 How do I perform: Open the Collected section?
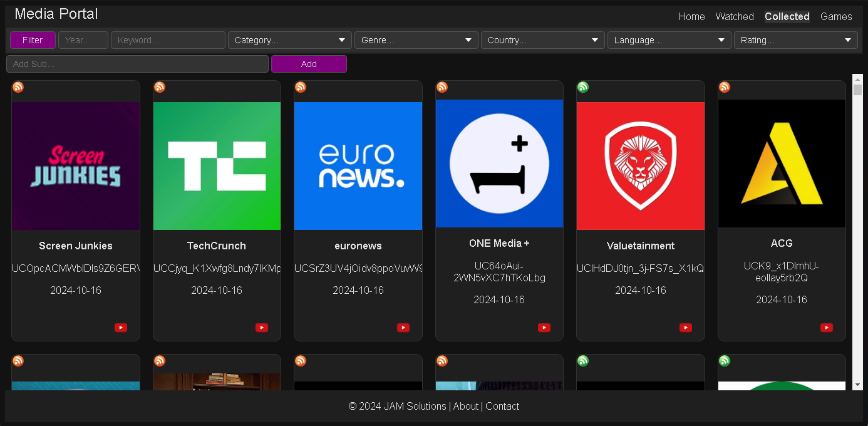pos(787,16)
